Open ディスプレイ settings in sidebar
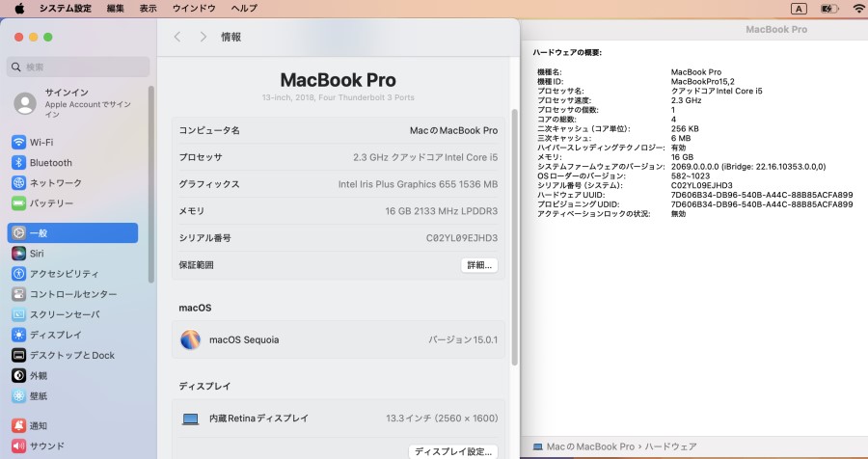This screenshot has width=868, height=459. [72, 335]
